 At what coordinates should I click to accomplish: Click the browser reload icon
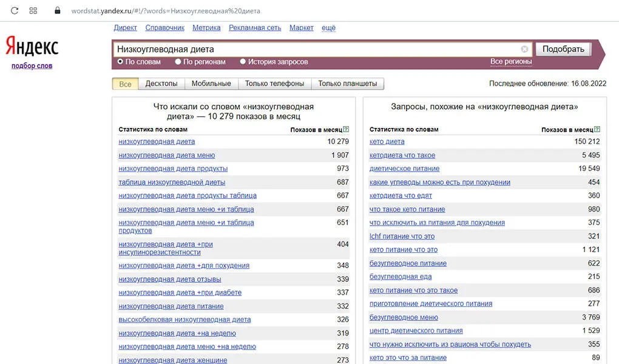pos(15,11)
